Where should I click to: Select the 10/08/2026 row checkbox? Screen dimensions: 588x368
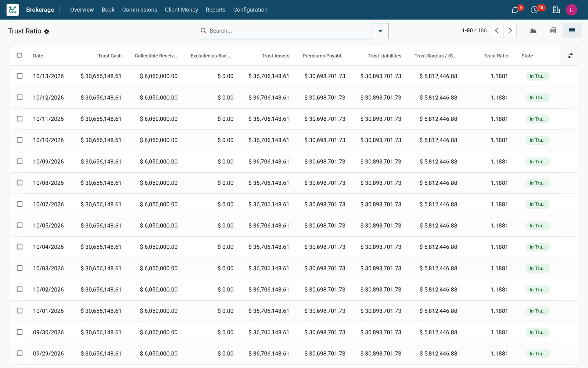click(19, 183)
